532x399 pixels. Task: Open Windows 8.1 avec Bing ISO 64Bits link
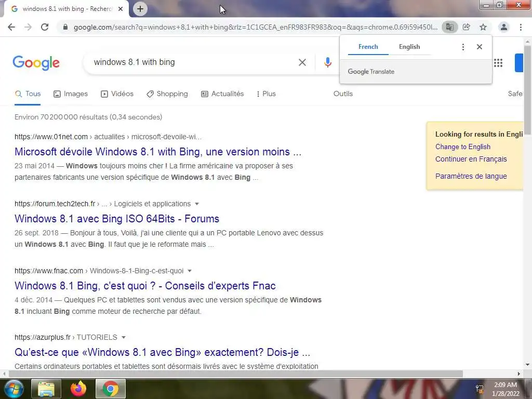pos(117,219)
